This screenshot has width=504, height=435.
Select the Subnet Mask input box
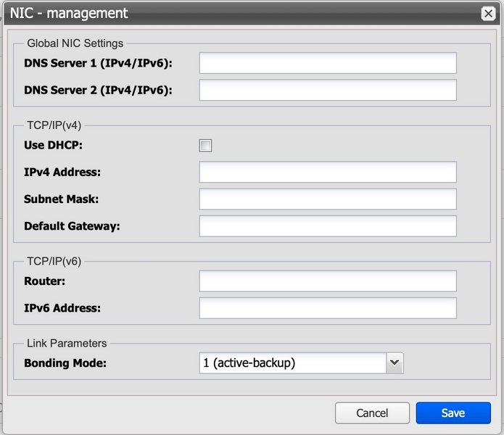tap(328, 199)
